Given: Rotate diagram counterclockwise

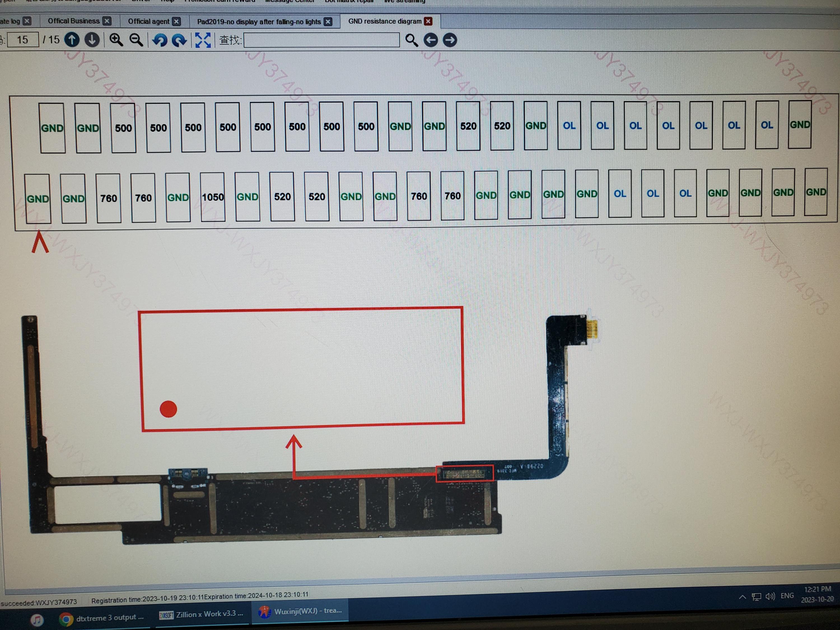Looking at the screenshot, I should [x=160, y=40].
